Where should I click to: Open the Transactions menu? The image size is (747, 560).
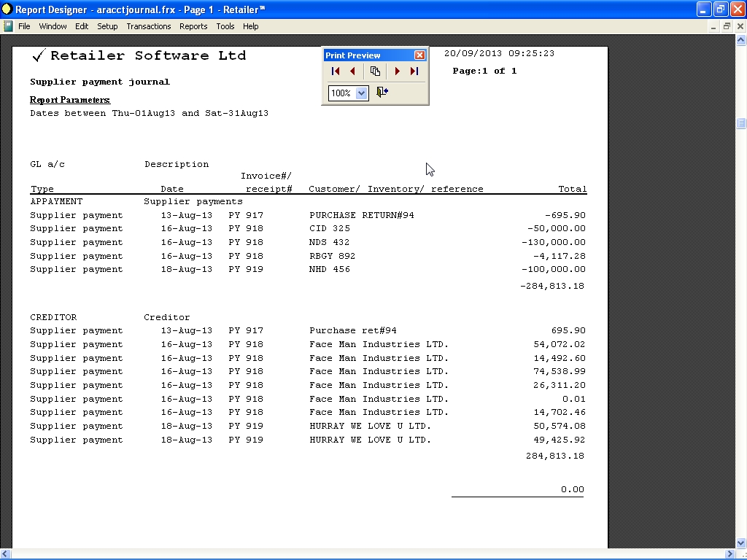148,26
